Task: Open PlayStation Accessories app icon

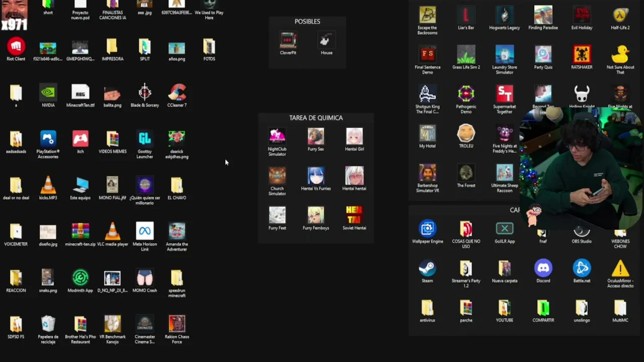Action: [48, 139]
